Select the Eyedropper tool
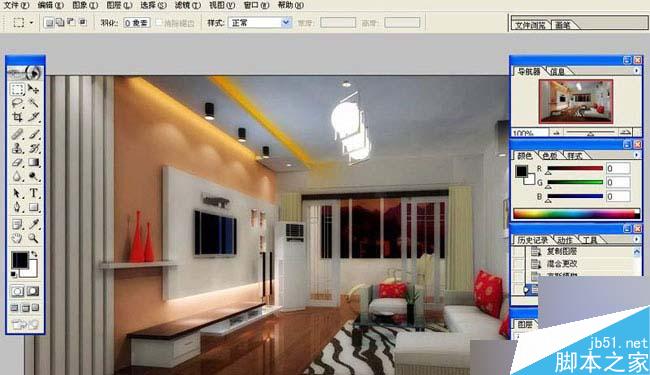This screenshot has height=375, width=650. 33,224
